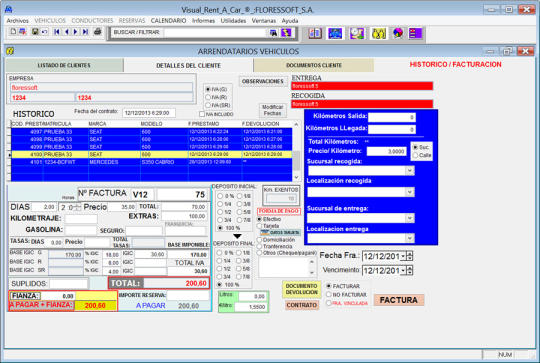Go to next record arrow icon
Screen dimensions: 540x363
75,32
